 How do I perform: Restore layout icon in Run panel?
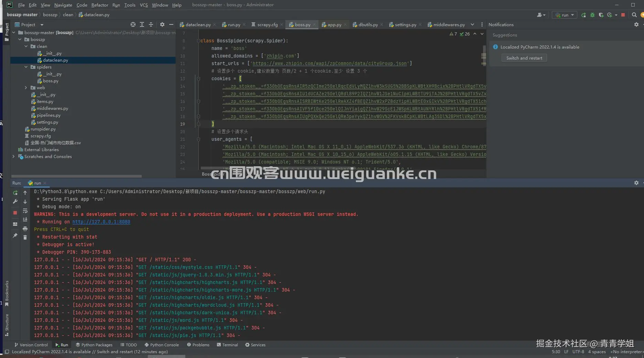click(15, 224)
